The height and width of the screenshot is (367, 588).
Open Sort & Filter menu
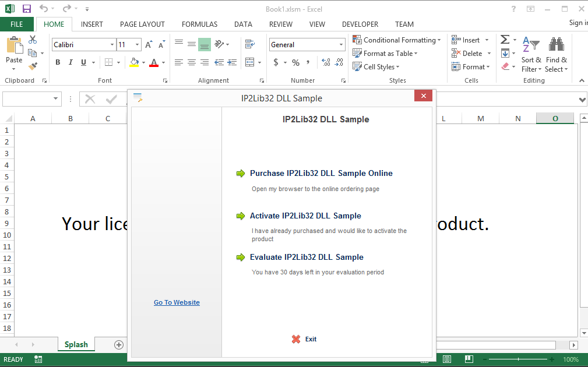pyautogui.click(x=531, y=54)
